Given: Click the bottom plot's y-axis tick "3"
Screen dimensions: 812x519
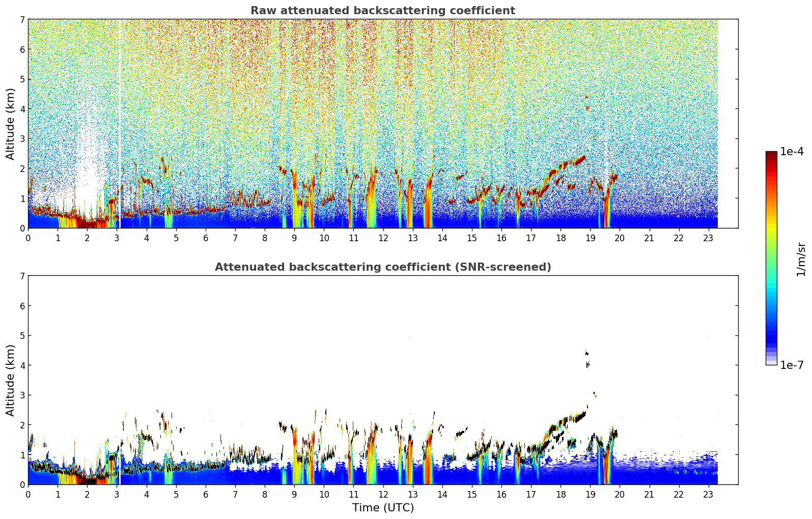Looking at the screenshot, I should (x=22, y=395).
